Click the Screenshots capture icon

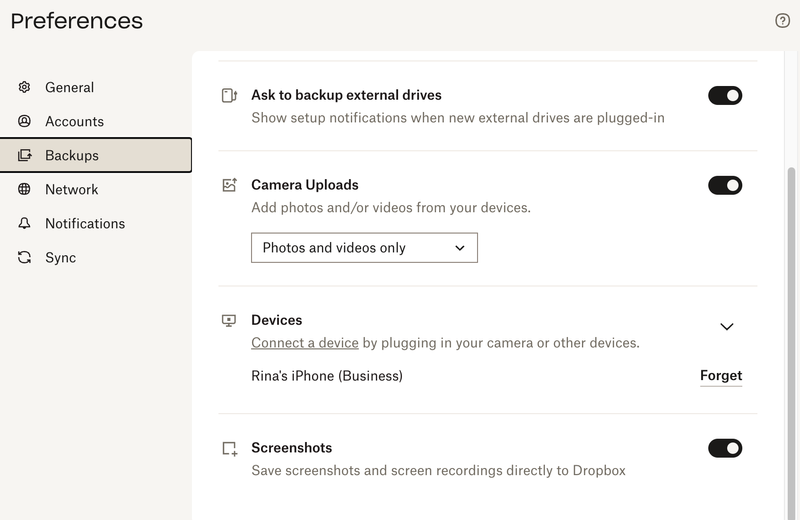click(229, 449)
